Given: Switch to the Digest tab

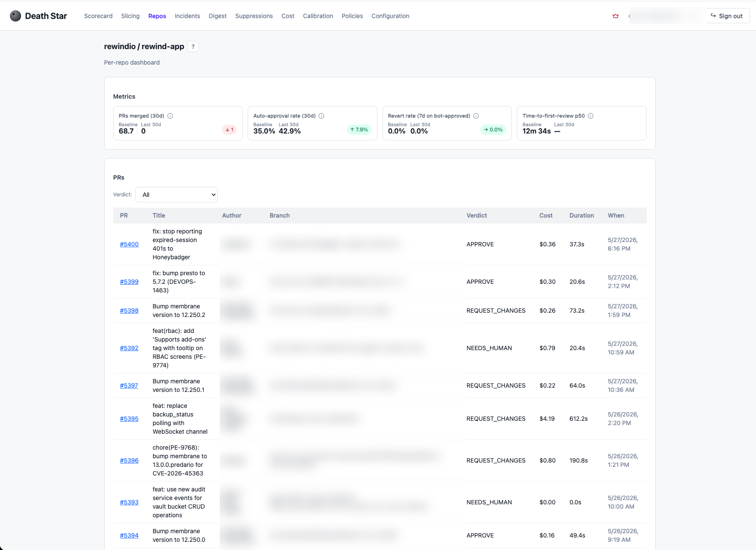Looking at the screenshot, I should pyautogui.click(x=218, y=16).
